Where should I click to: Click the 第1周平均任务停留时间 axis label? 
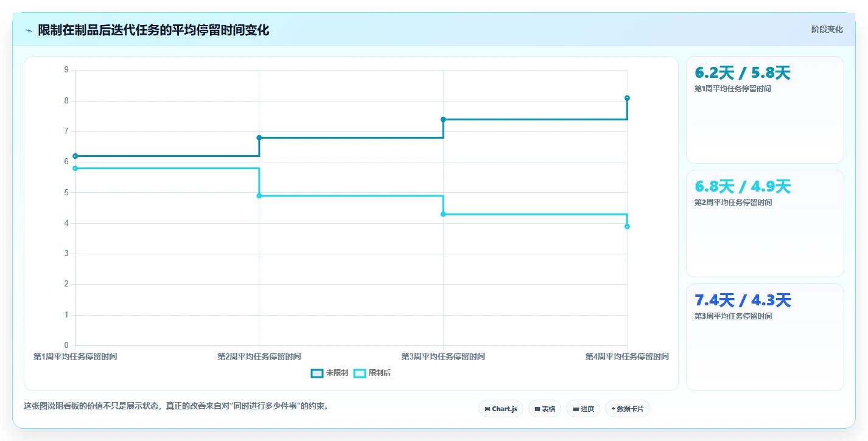(75, 356)
